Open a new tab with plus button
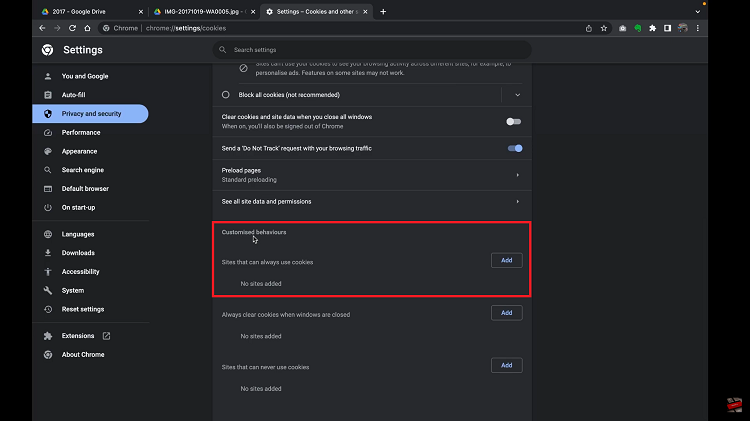Screen dimensions: 750x421 383,11
